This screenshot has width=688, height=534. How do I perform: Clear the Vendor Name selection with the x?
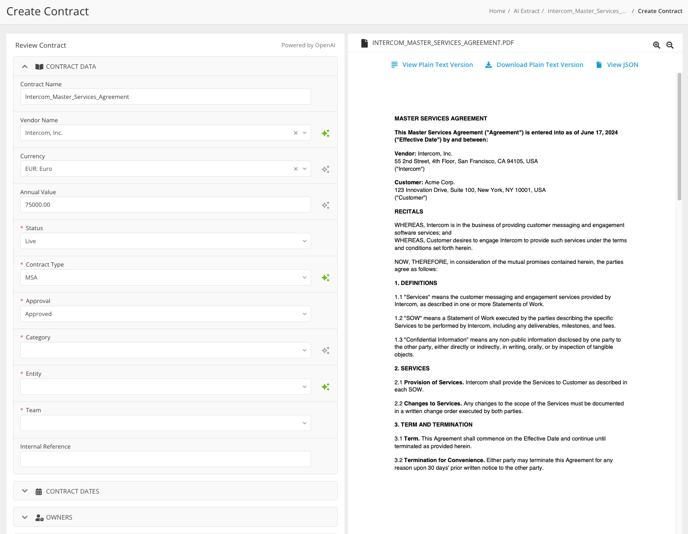point(295,133)
